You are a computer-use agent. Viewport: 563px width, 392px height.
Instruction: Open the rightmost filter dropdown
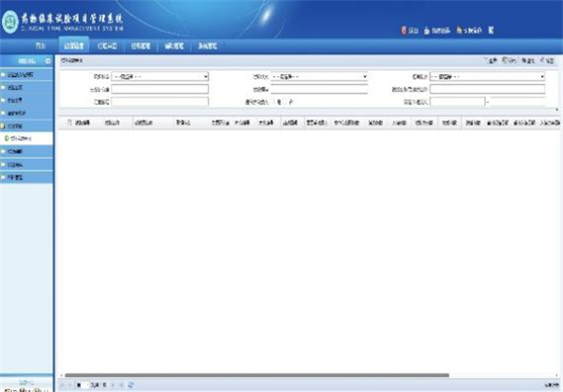click(x=486, y=77)
